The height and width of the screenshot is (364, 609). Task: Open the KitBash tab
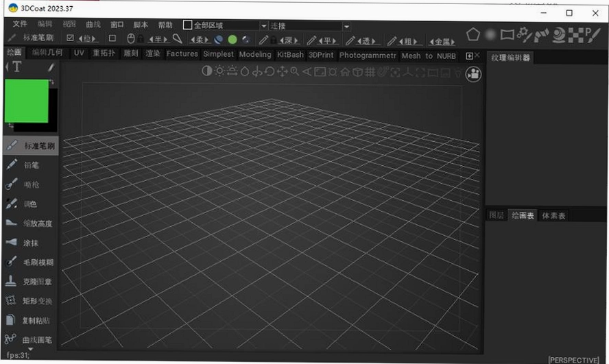click(x=290, y=55)
